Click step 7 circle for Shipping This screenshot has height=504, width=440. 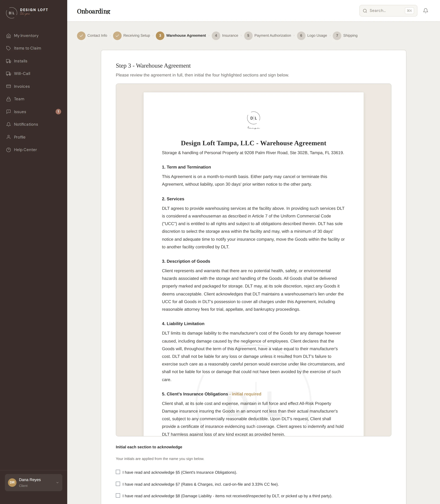pyautogui.click(x=337, y=36)
